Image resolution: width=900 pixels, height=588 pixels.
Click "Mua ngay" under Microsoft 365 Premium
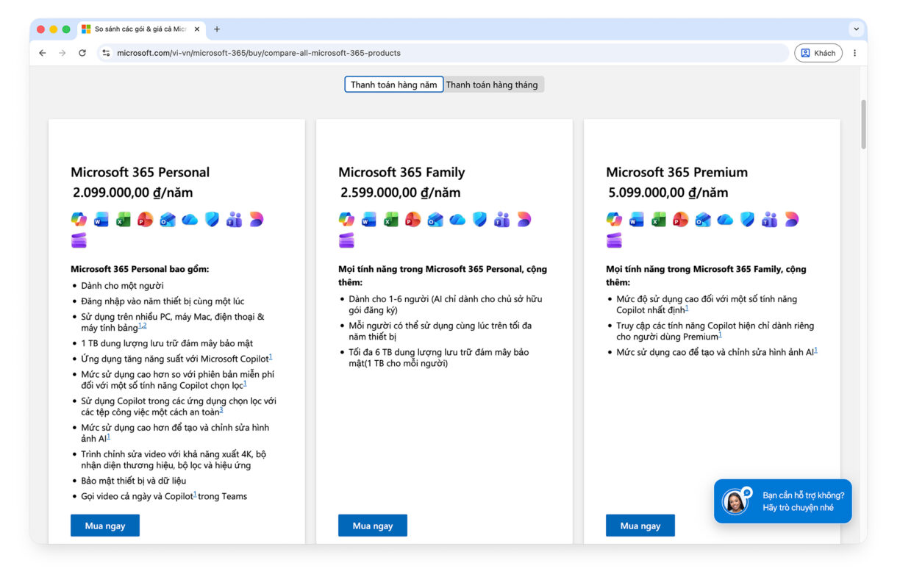(640, 526)
